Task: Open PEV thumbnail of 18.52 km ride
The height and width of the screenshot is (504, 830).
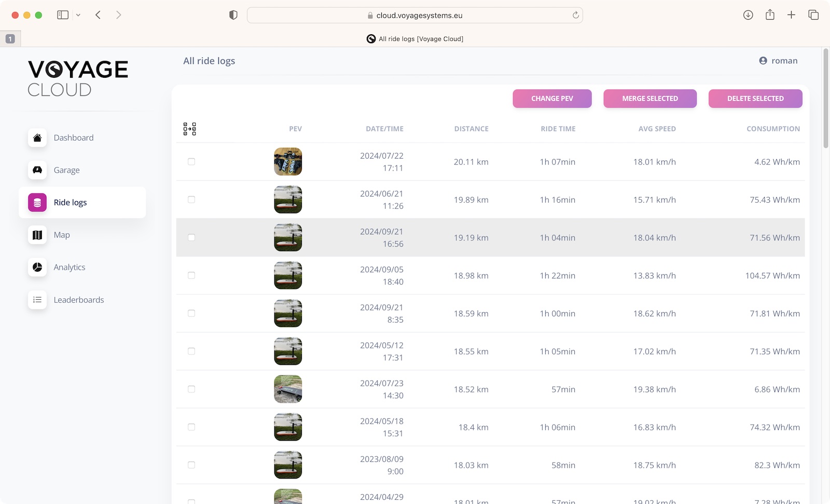Action: [288, 389]
